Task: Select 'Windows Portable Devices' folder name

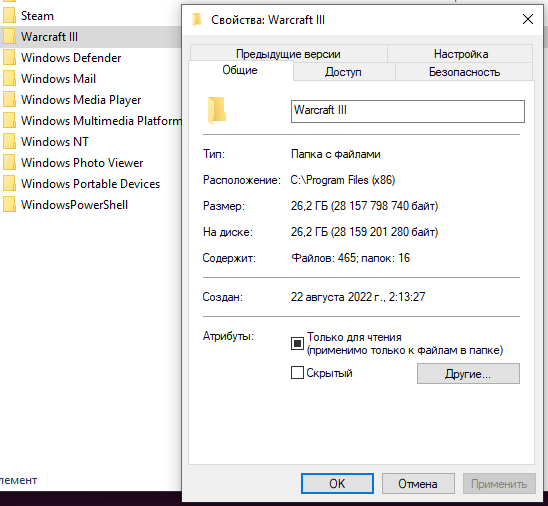Action: (x=90, y=183)
